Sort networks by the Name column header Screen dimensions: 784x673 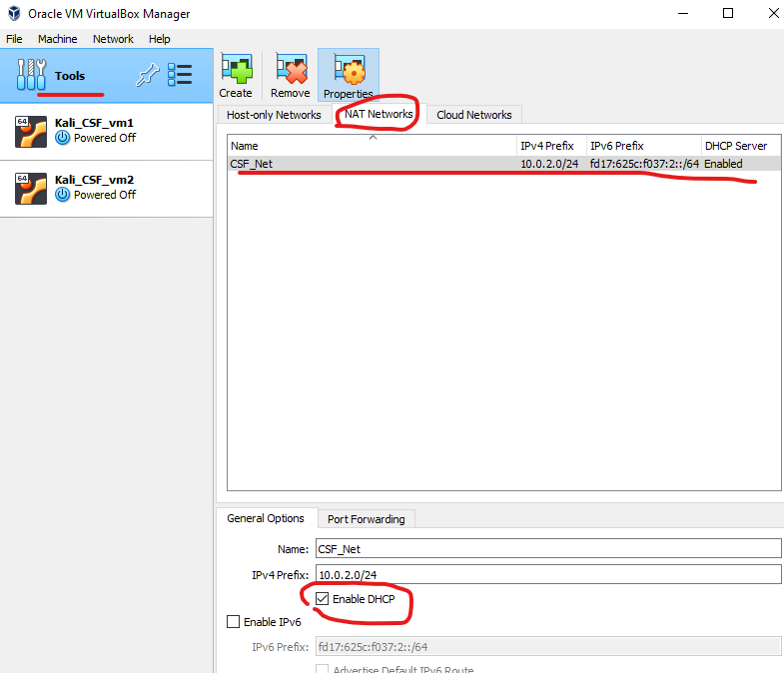point(372,146)
